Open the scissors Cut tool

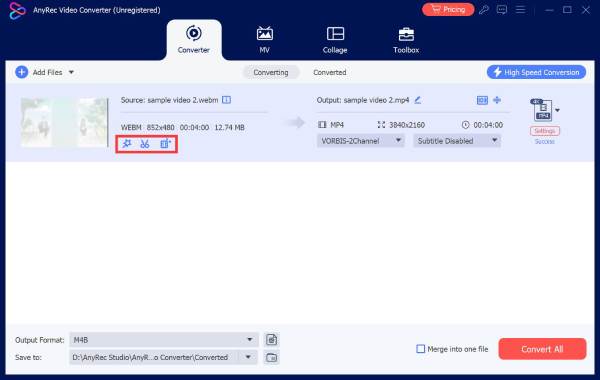[145, 144]
